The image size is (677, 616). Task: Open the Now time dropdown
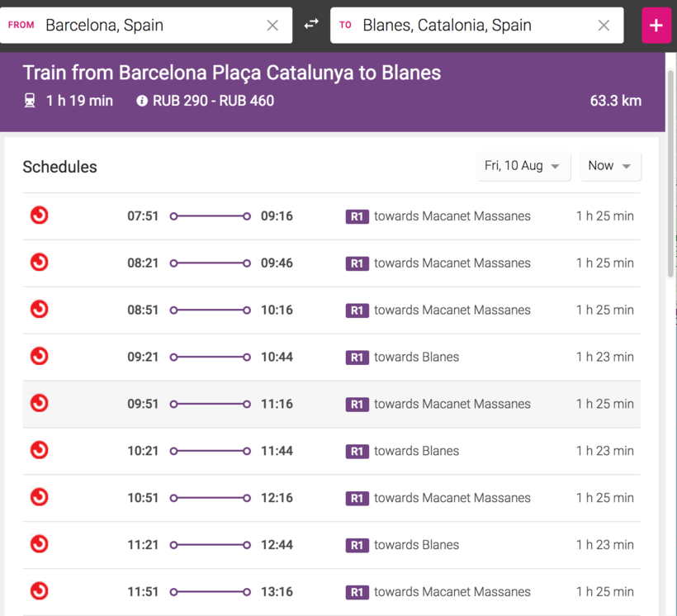[x=610, y=166]
